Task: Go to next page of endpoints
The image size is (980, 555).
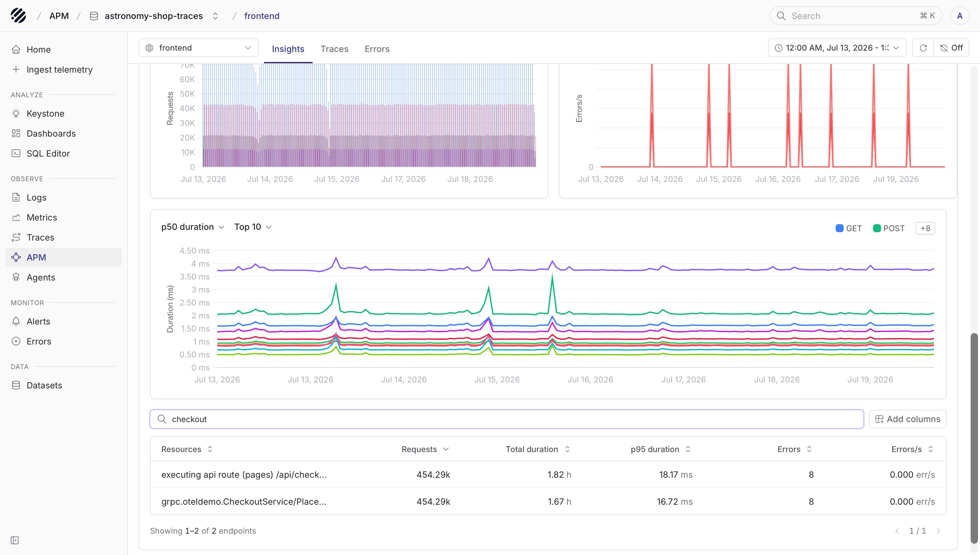Action: 938,531
